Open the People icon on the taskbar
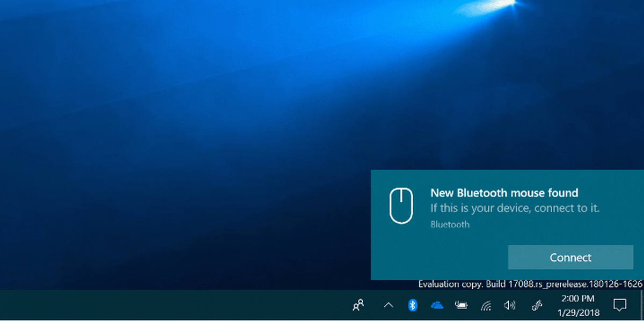Screen dimensions: 644x322 click(358, 305)
